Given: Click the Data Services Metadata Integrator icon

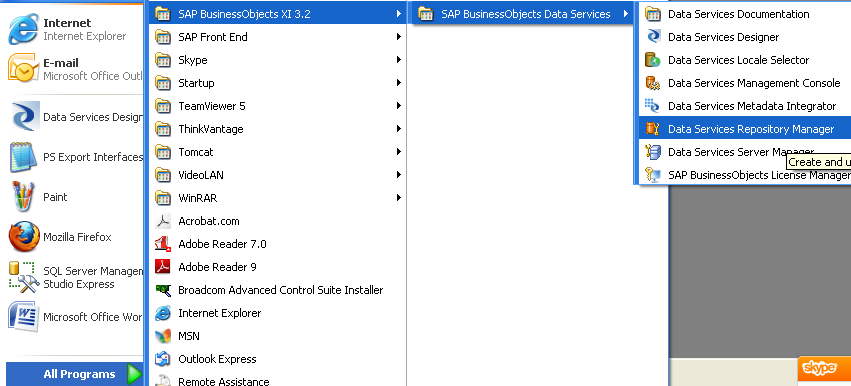Looking at the screenshot, I should [x=653, y=106].
